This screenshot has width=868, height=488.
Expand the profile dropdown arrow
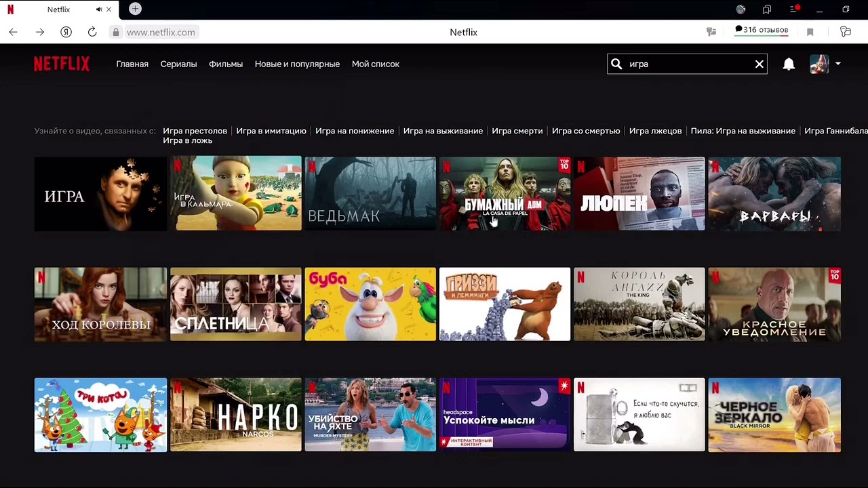[838, 64]
